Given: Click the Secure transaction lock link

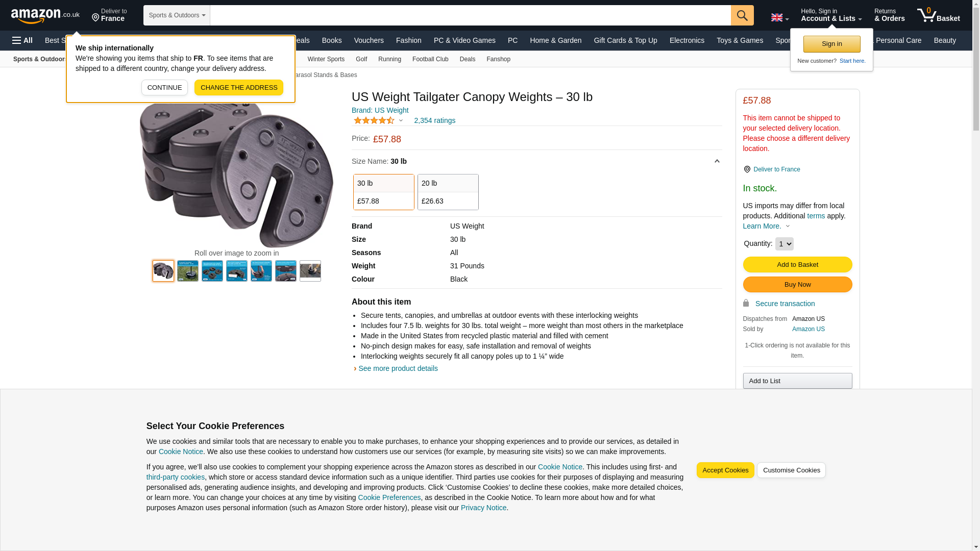Looking at the screenshot, I should (x=779, y=304).
